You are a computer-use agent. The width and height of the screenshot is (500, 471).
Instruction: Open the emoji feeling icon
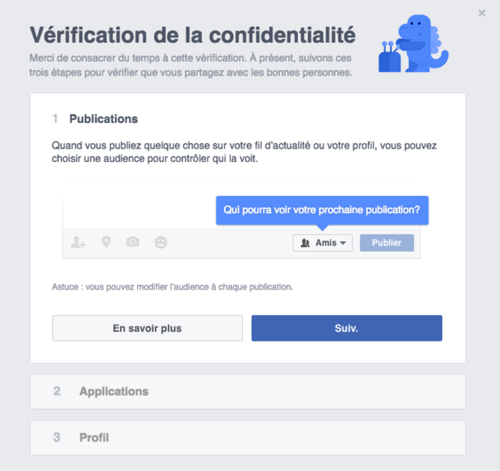pos(161,242)
